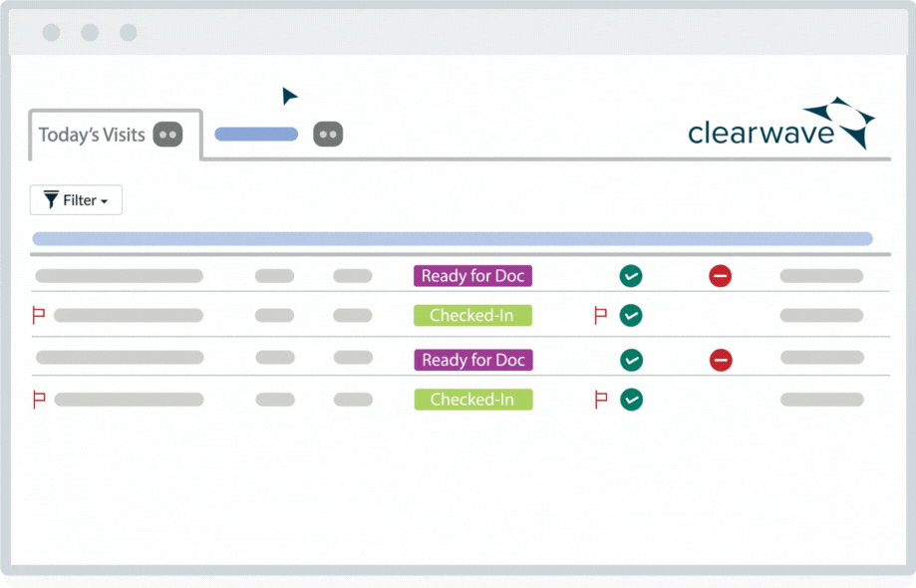Click the green checkmark on first Checked-In row
916x588 pixels.
[x=631, y=315]
